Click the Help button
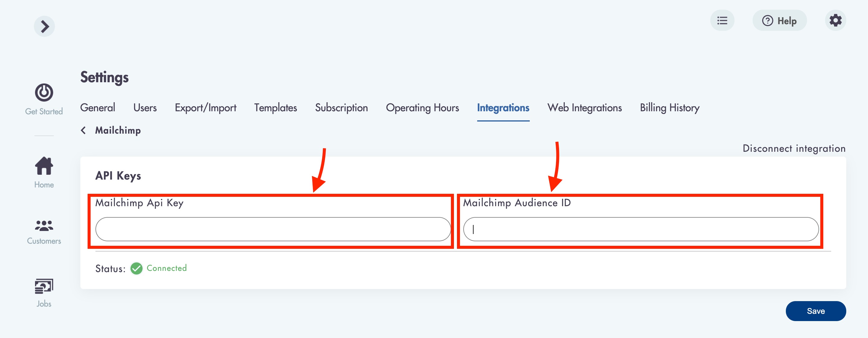868x338 pixels. pos(780,21)
